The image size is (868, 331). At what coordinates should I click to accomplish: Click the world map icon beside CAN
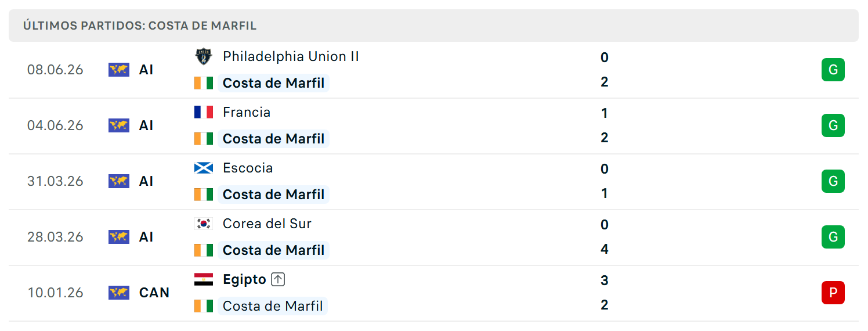[x=119, y=293]
